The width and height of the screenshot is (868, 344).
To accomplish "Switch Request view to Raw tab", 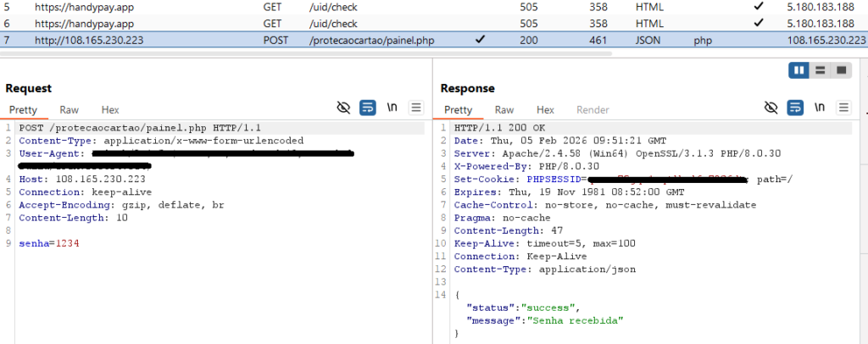I will pos(70,110).
